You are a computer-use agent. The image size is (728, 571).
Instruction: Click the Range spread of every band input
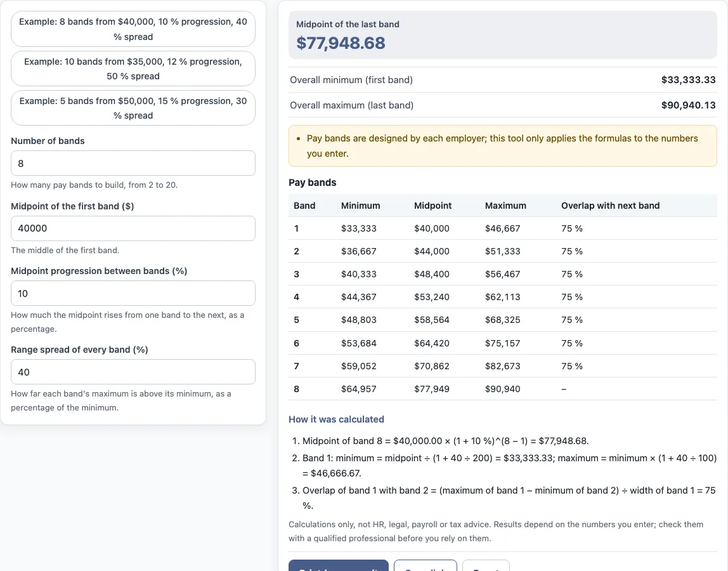point(133,372)
